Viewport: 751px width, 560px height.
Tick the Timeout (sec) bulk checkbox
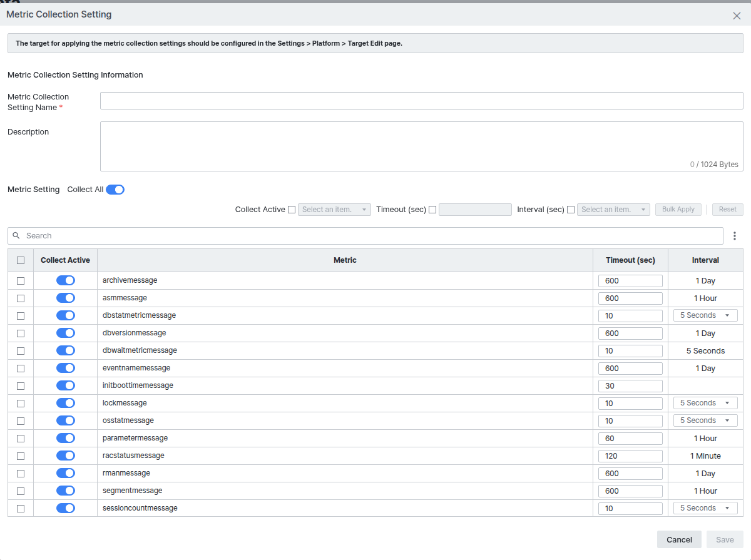pyautogui.click(x=432, y=210)
